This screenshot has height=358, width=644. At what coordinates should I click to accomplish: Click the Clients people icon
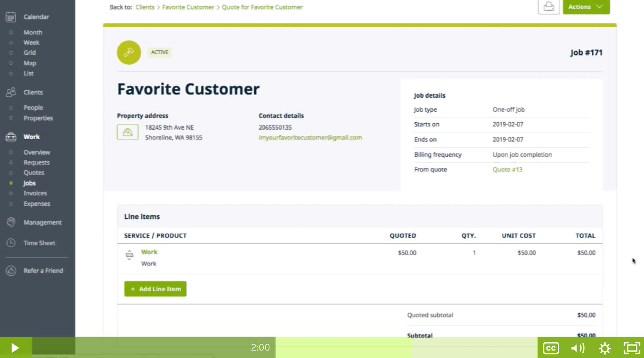click(x=11, y=92)
